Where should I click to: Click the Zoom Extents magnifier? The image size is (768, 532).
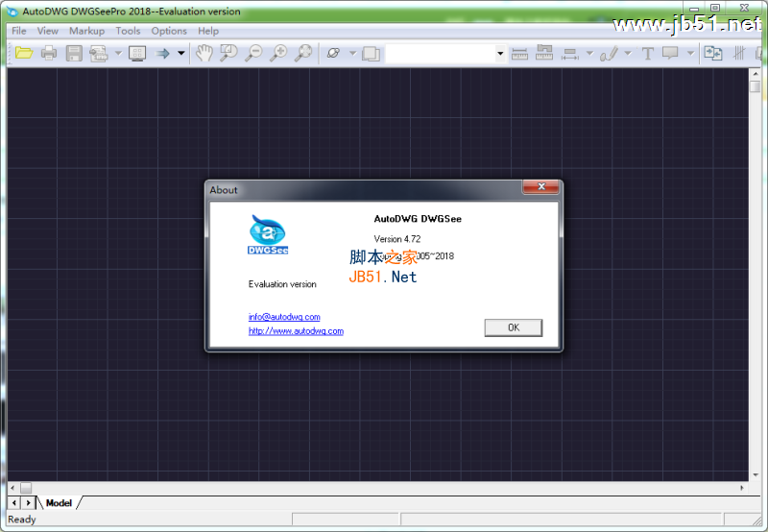point(303,53)
